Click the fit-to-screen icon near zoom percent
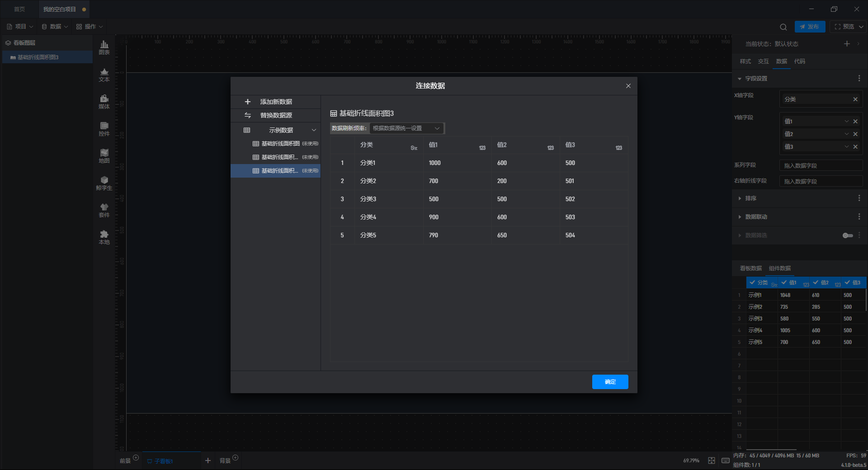Viewport: 868px width, 470px height. [712, 461]
